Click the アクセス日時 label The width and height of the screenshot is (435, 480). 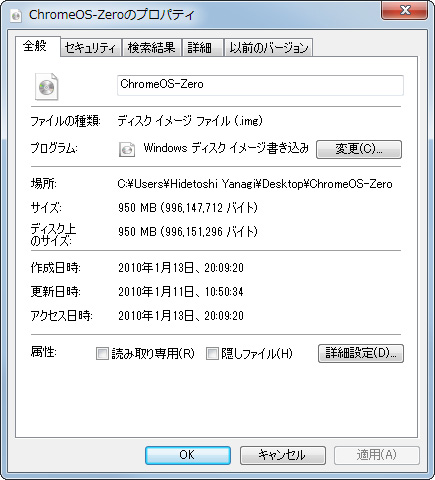(x=61, y=316)
